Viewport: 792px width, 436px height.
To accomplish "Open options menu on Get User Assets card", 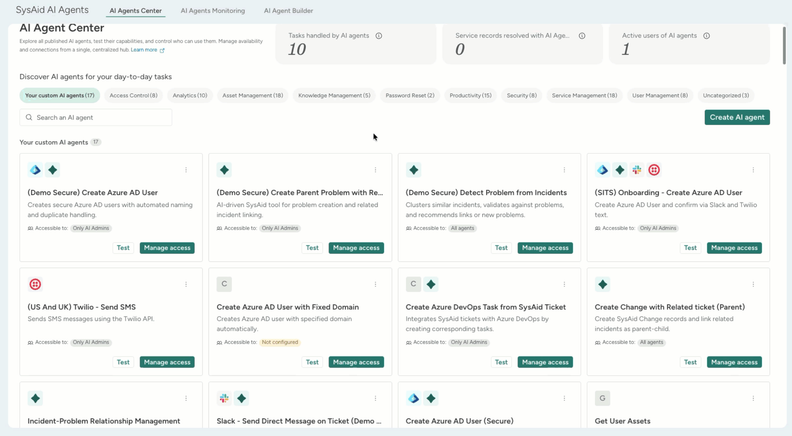I will pos(753,399).
